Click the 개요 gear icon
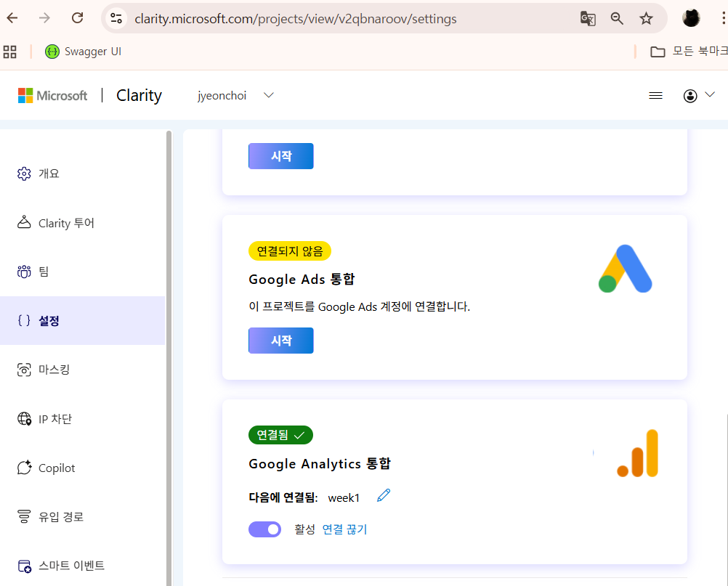Viewport: 728px width, 586px height. [24, 174]
